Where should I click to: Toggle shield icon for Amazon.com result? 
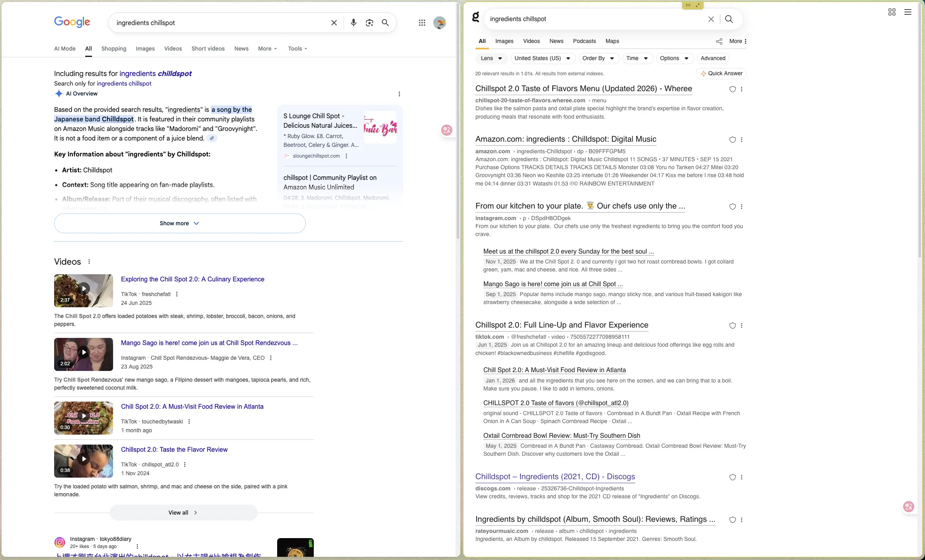(x=732, y=140)
